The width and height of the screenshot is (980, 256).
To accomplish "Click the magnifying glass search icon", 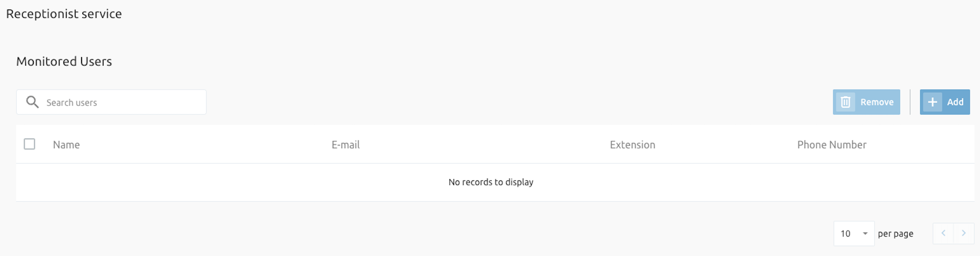I will pyautogui.click(x=32, y=102).
